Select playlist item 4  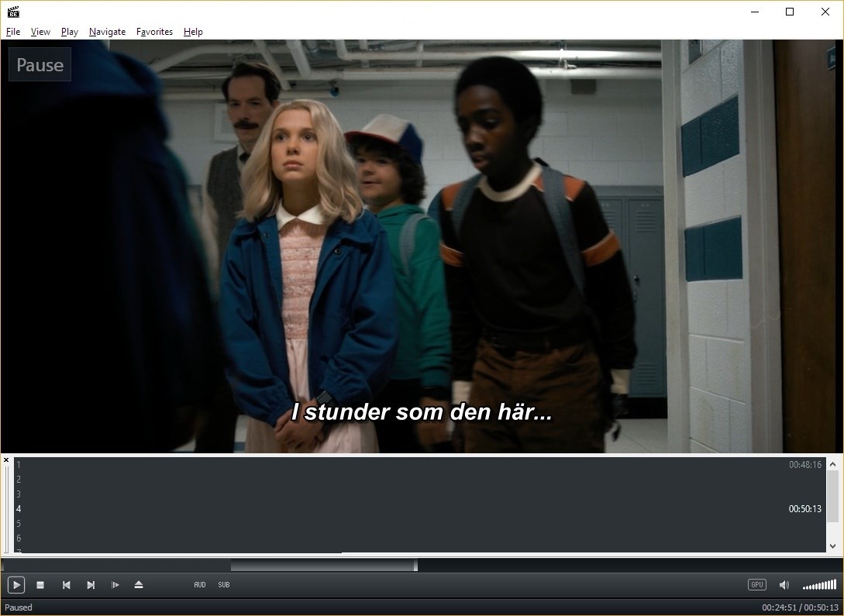tap(420, 509)
